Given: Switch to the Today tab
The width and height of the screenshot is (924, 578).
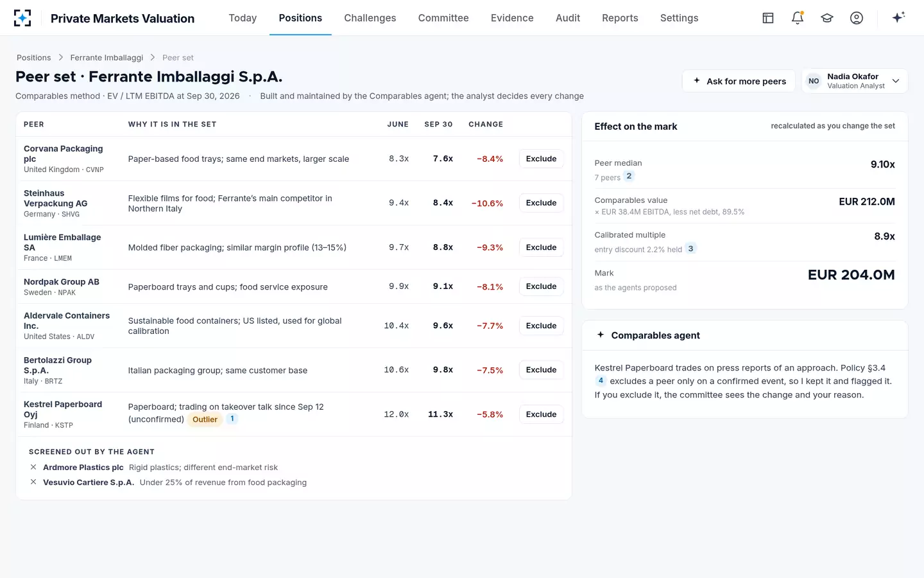Looking at the screenshot, I should click(243, 18).
